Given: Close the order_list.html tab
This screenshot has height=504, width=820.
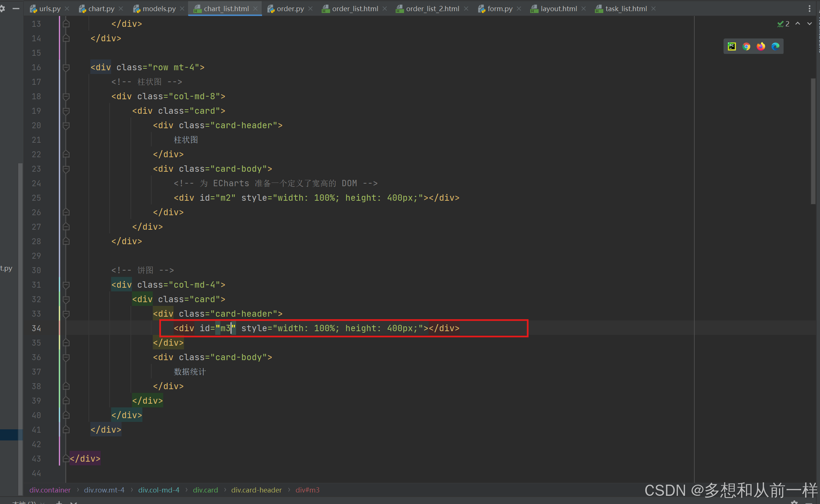Looking at the screenshot, I should coord(385,9).
